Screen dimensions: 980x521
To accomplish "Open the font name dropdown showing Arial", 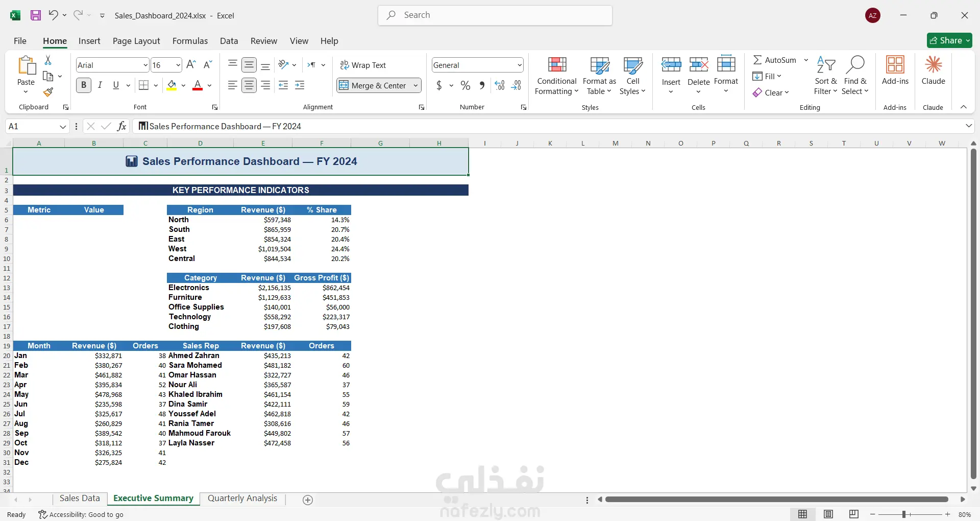I will point(145,65).
